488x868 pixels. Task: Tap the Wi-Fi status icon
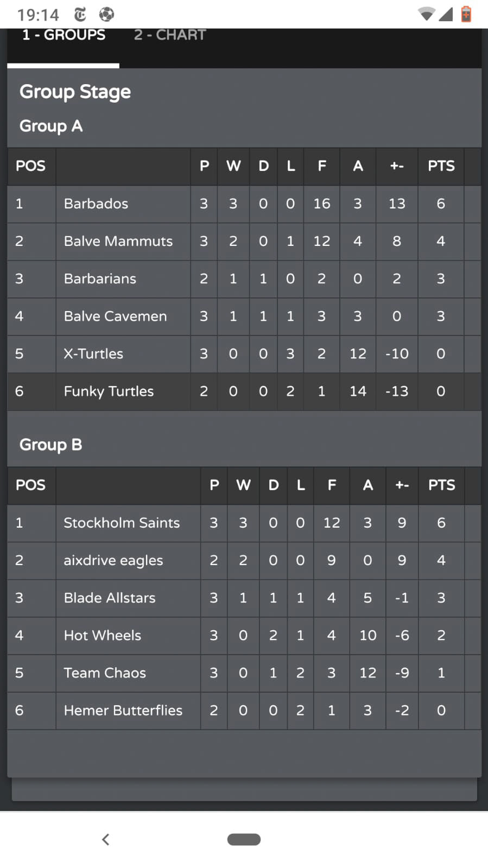427,14
